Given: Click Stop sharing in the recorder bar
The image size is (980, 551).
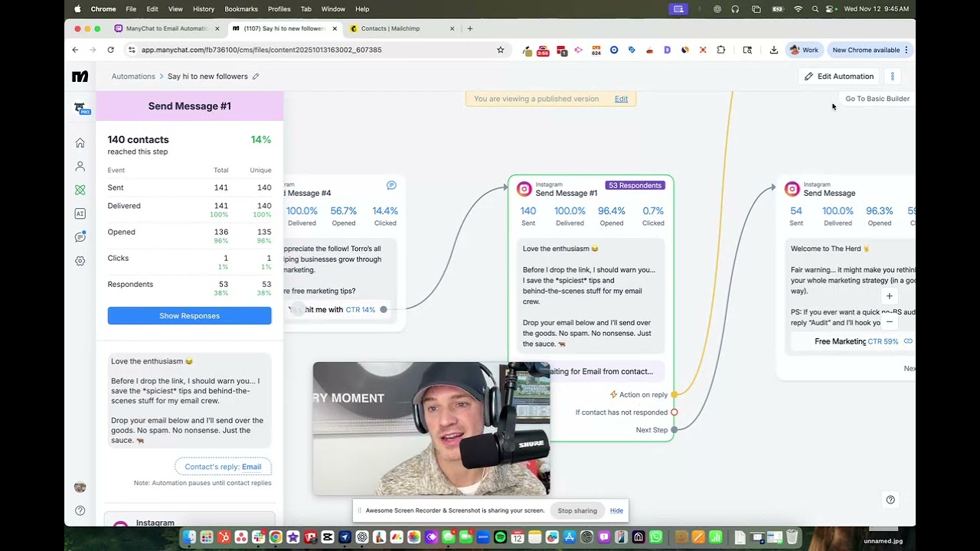Looking at the screenshot, I should coord(577,510).
